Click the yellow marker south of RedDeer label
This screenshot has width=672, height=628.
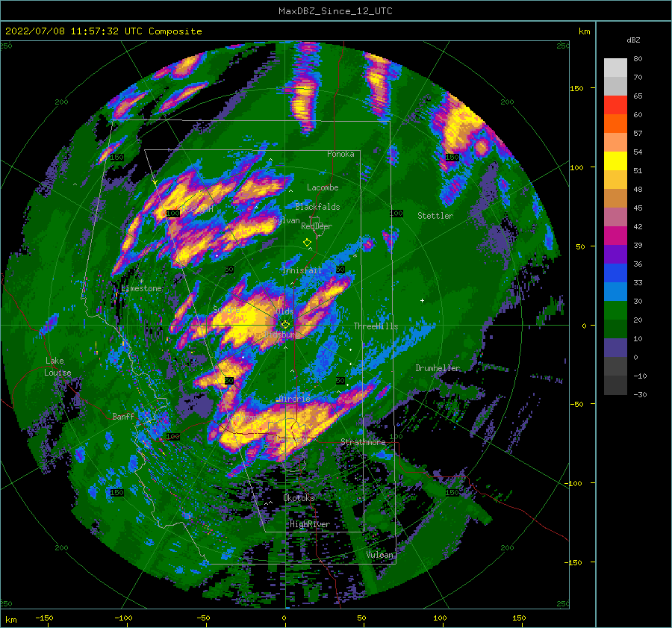point(308,243)
